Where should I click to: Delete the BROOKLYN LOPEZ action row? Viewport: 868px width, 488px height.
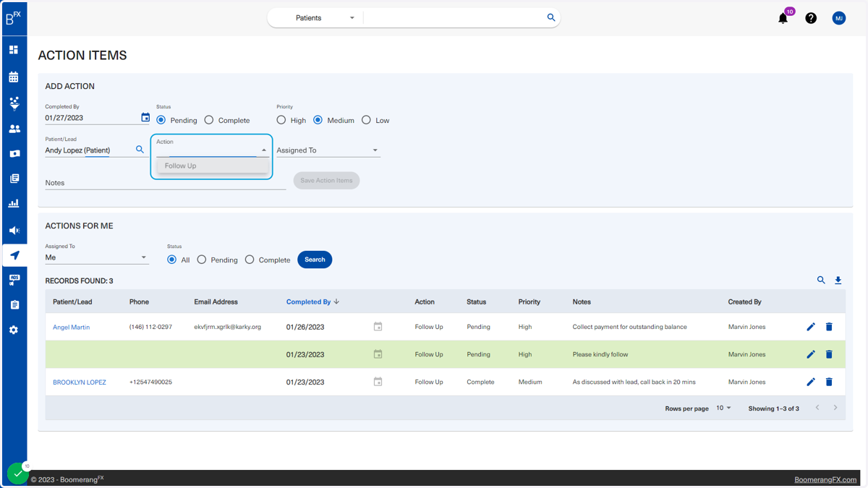(x=829, y=382)
